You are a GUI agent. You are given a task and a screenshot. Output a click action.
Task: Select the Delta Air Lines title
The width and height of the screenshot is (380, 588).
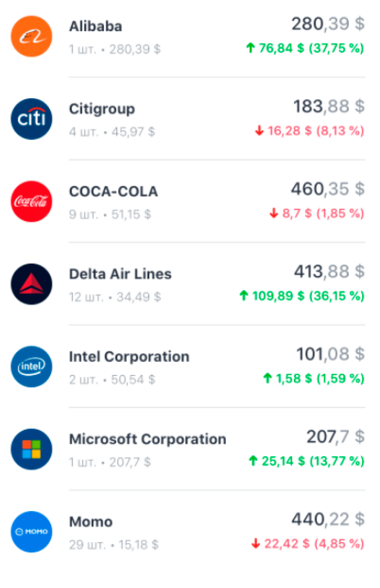pyautogui.click(x=120, y=274)
